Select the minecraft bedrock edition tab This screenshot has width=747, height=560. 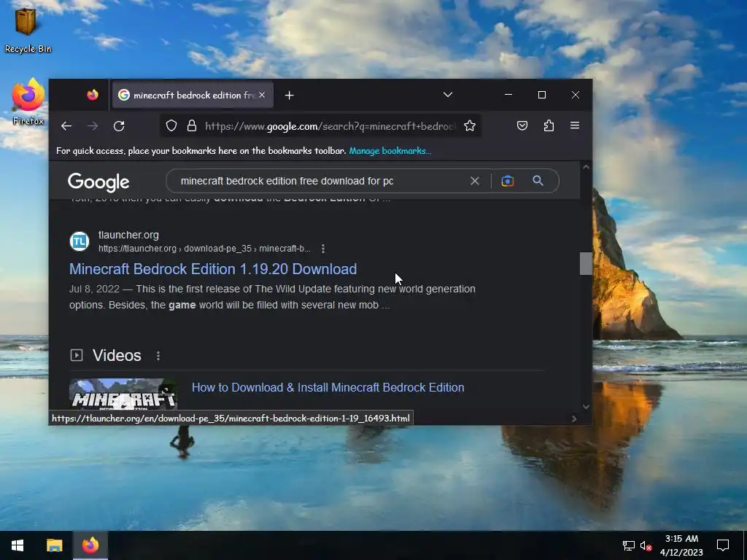pos(193,96)
